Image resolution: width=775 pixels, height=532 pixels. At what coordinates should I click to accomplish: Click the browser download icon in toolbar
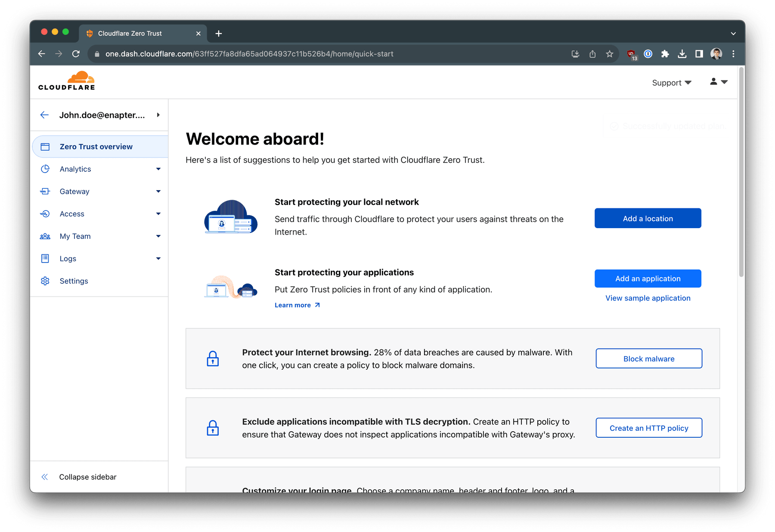click(682, 54)
